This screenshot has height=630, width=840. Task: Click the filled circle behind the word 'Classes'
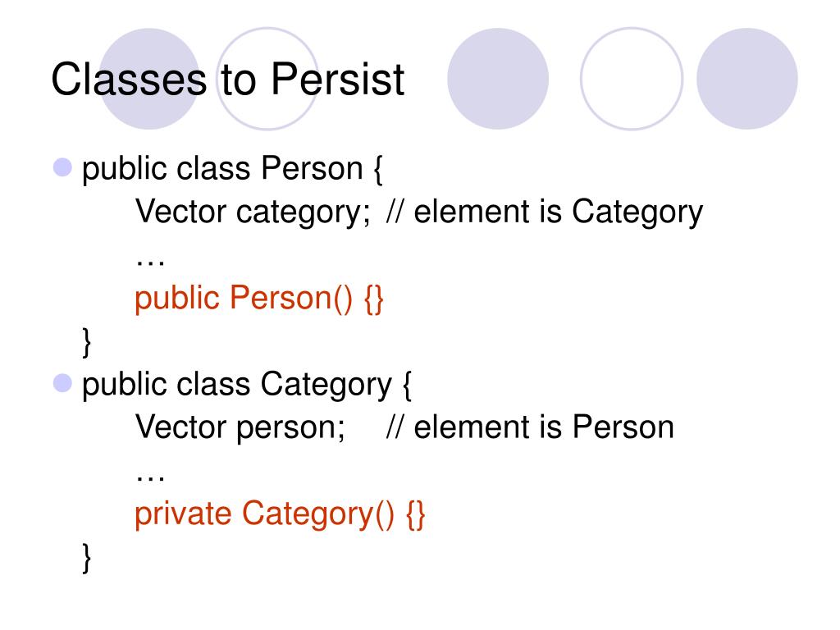pos(149,79)
